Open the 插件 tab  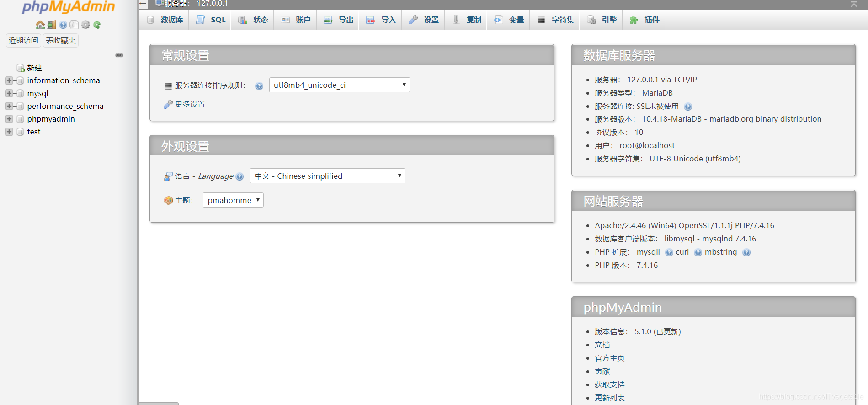[x=644, y=20]
